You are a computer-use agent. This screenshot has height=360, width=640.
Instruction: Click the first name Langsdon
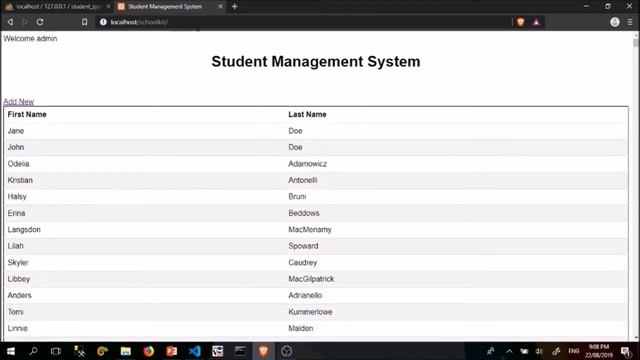click(x=24, y=229)
